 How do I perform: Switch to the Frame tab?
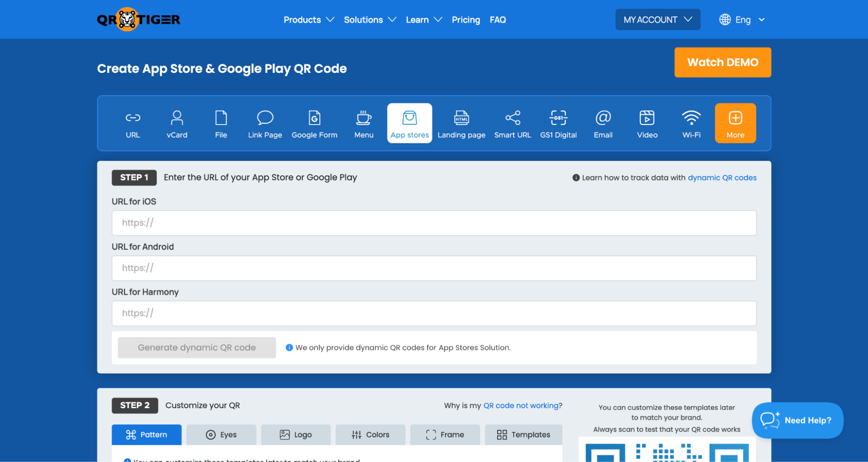point(445,435)
